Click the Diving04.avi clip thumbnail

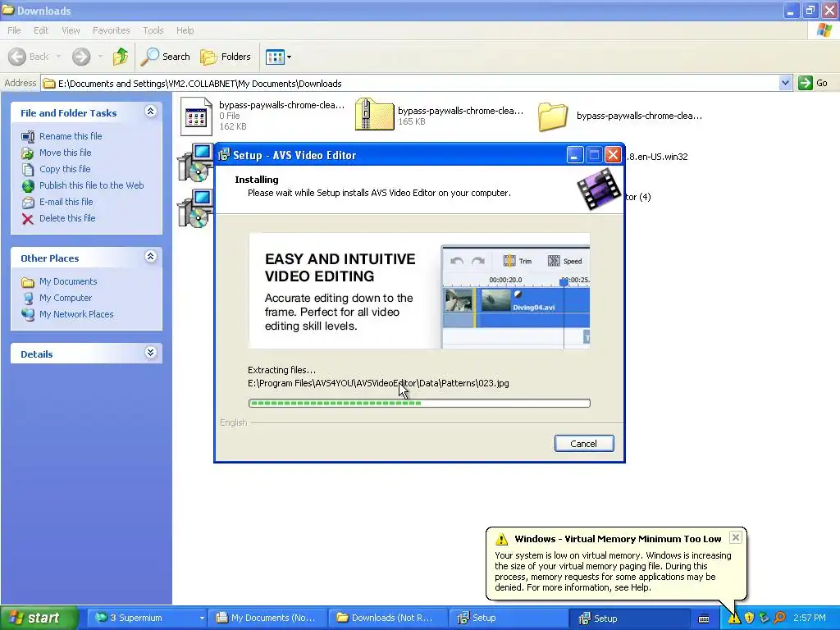click(x=496, y=300)
